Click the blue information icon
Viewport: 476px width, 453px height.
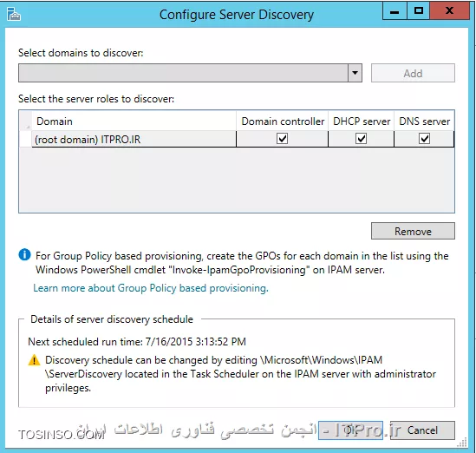(24, 254)
